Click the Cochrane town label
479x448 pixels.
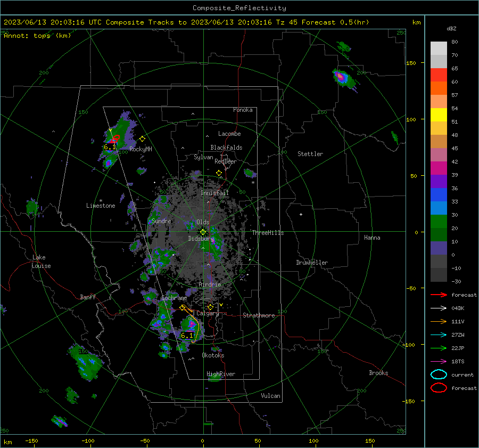(x=174, y=298)
